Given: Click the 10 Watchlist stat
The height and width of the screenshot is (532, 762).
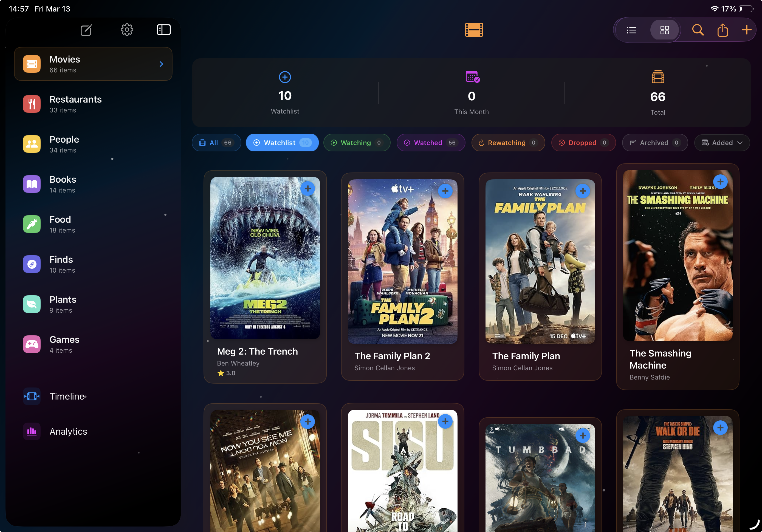Looking at the screenshot, I should coord(285,95).
